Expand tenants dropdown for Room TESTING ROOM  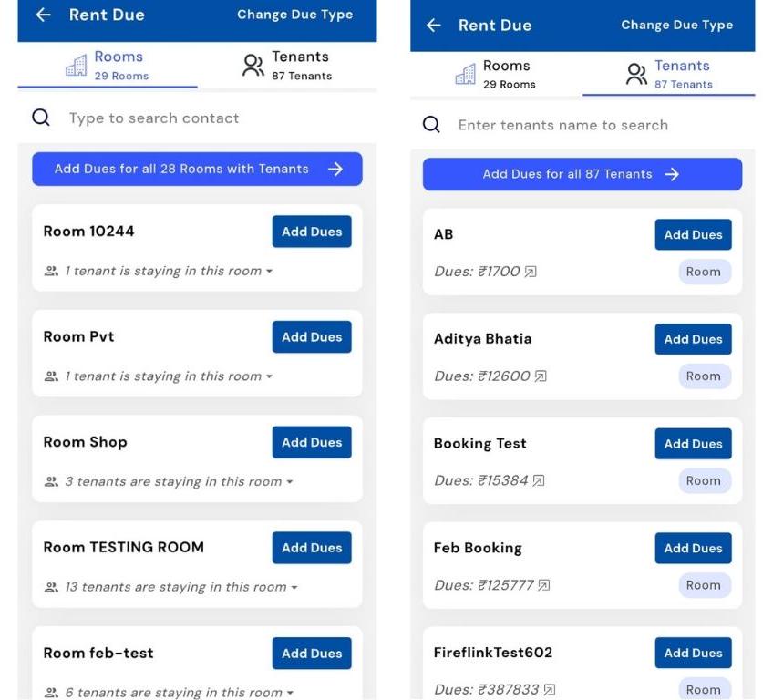[x=294, y=588]
